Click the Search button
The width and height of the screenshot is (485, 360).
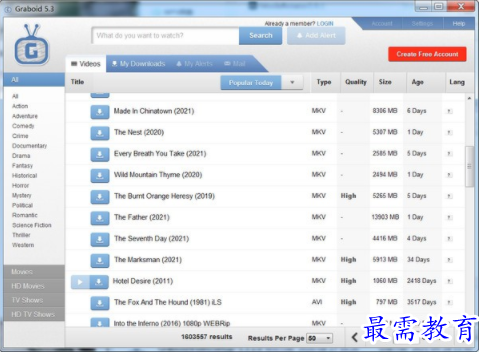(261, 36)
